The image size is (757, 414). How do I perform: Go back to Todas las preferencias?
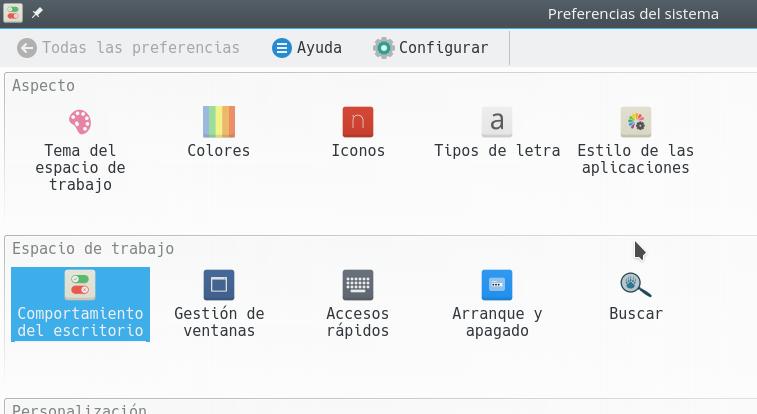pyautogui.click(x=128, y=48)
